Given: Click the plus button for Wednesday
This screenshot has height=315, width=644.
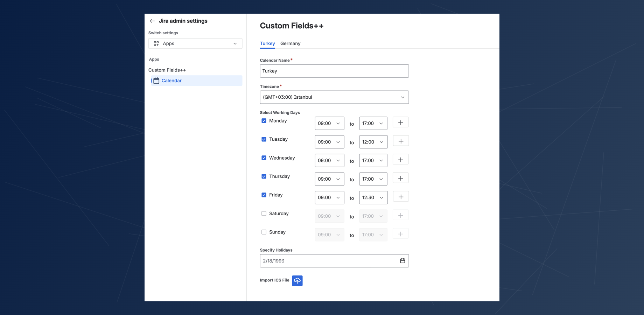Looking at the screenshot, I should (401, 160).
